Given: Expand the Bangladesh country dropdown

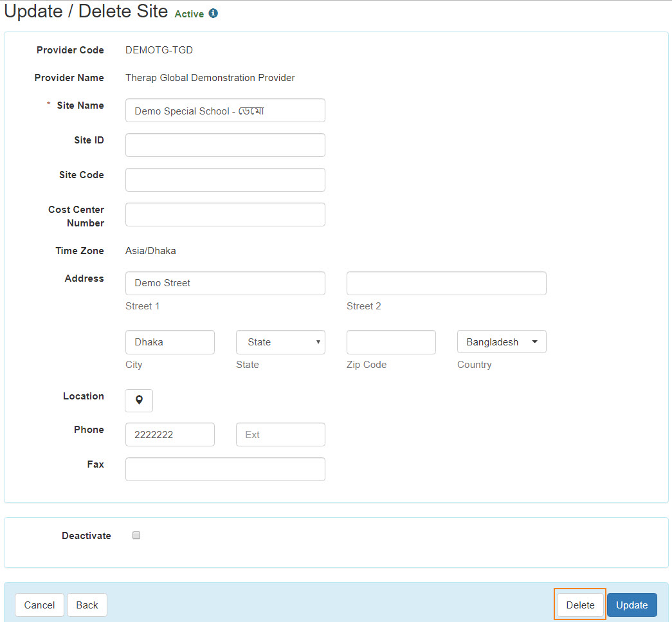Looking at the screenshot, I should click(x=502, y=342).
